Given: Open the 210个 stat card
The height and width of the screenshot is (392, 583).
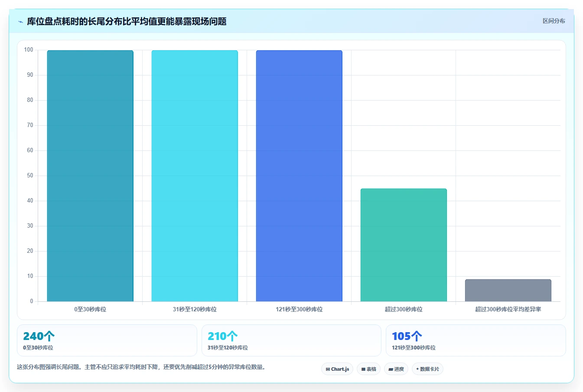Looking at the screenshot, I should point(291,340).
